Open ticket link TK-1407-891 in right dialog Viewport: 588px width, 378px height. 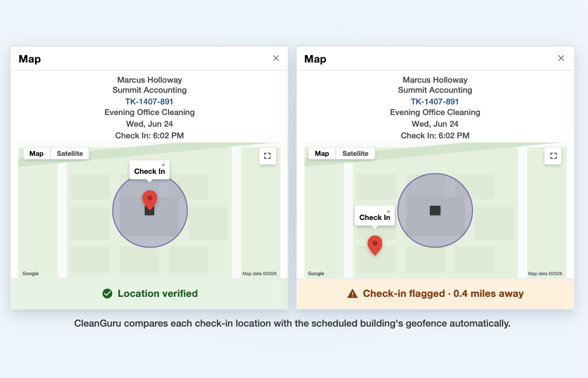click(435, 102)
